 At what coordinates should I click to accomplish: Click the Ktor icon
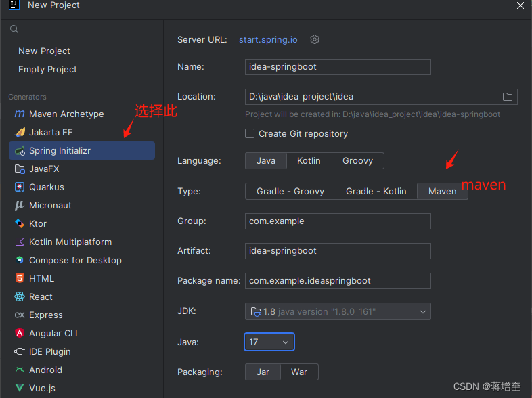click(20, 223)
